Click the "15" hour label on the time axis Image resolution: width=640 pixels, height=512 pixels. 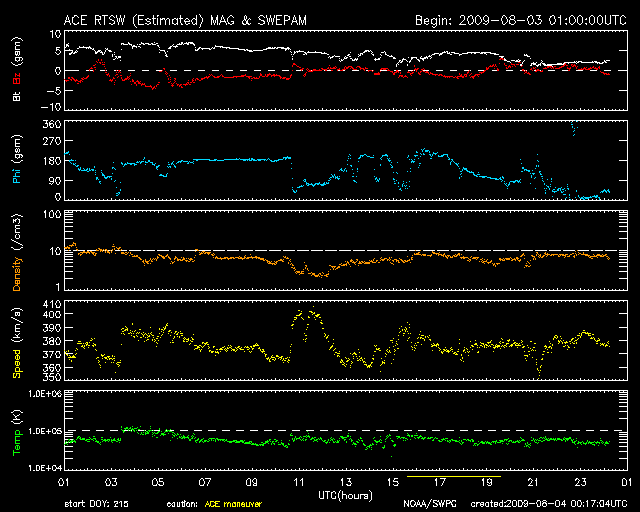[x=392, y=483]
